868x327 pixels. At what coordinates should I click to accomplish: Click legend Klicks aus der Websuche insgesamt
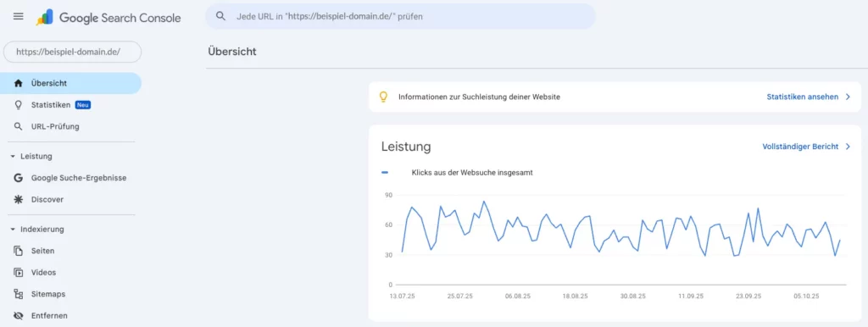pos(472,173)
